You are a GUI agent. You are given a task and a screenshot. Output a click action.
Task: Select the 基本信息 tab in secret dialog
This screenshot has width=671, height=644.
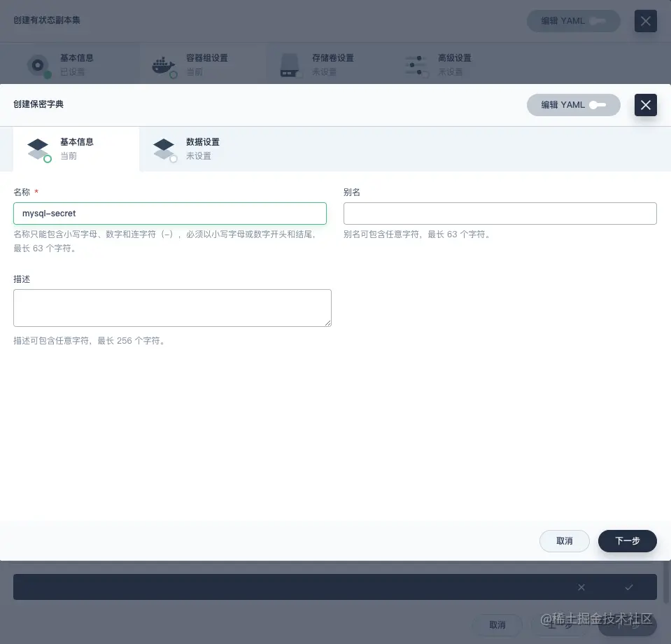point(76,149)
